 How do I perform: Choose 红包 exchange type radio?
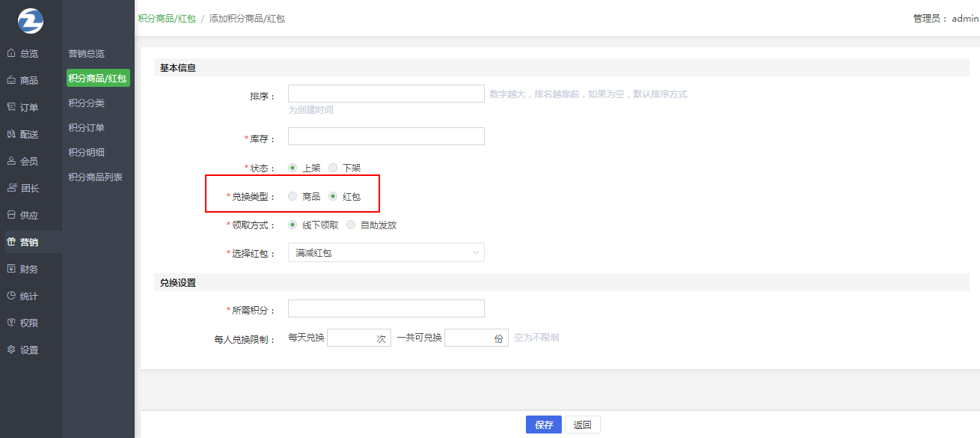click(x=333, y=197)
